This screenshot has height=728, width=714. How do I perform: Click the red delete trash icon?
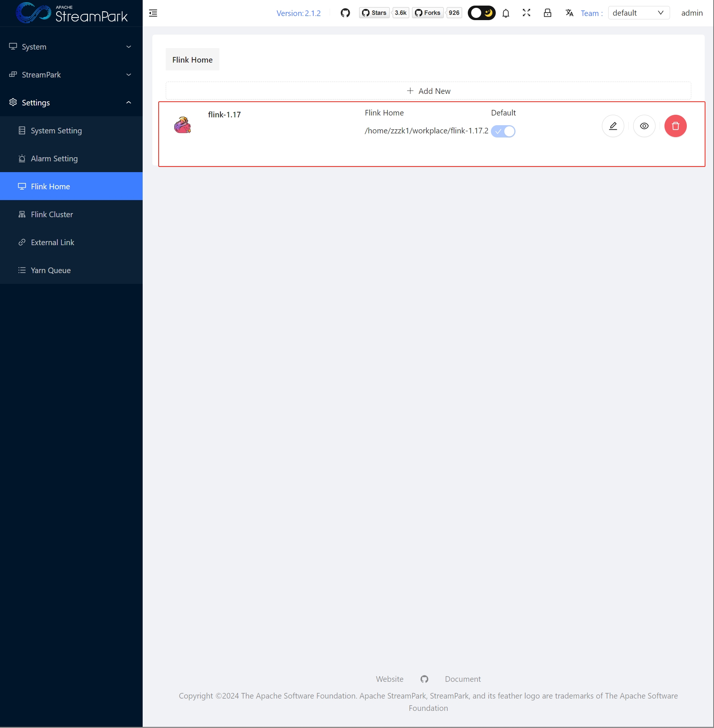click(x=675, y=126)
